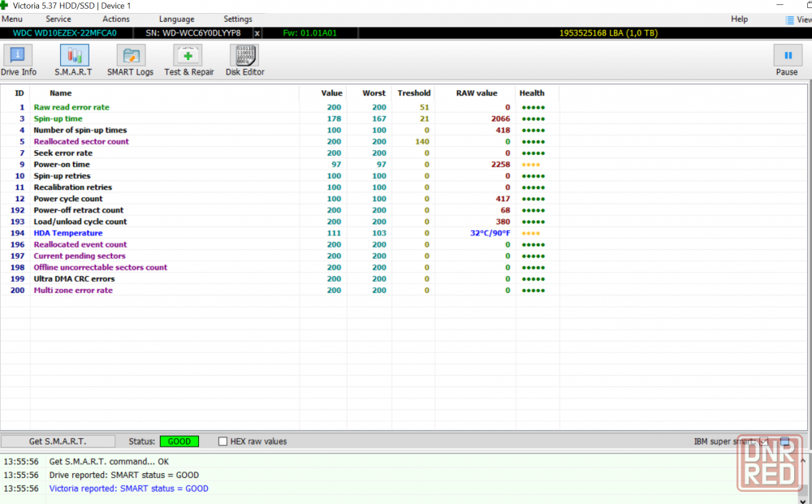Select the HDA Temperature row
The height and width of the screenshot is (504, 812).
pyautogui.click(x=279, y=233)
